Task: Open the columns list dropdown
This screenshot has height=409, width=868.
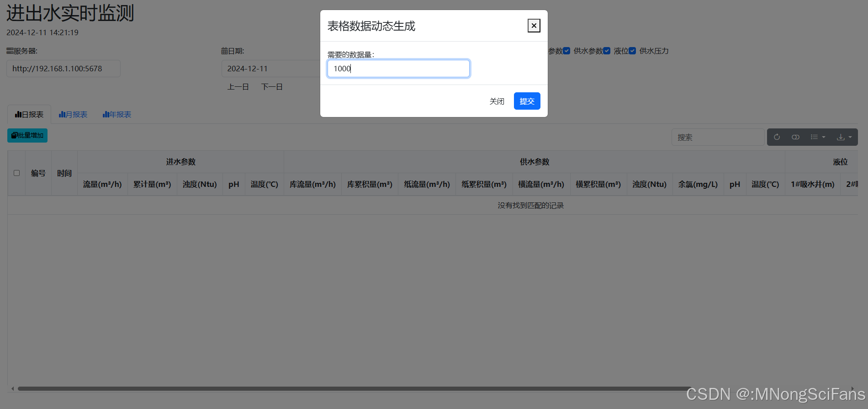Action: coord(818,137)
